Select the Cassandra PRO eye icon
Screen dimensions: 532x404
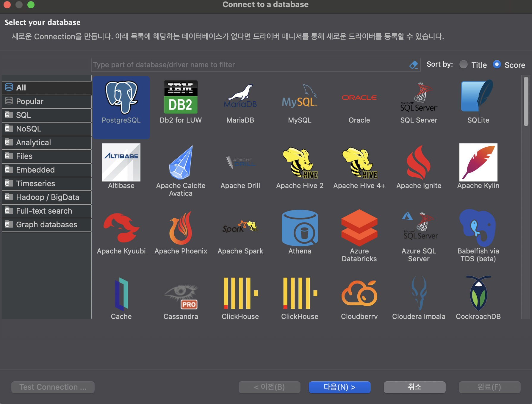point(181,296)
